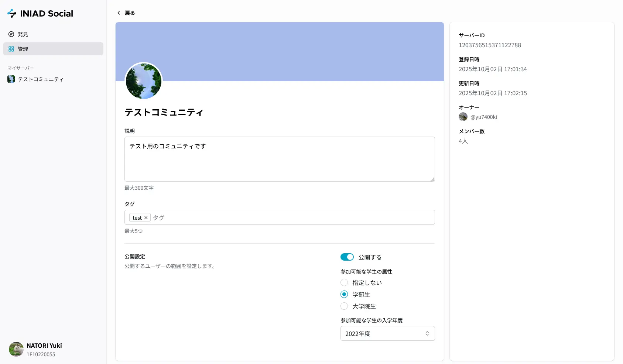The image size is (623, 364).
Task: Click the 管理 grid icon in sidebar
Action: tap(11, 49)
